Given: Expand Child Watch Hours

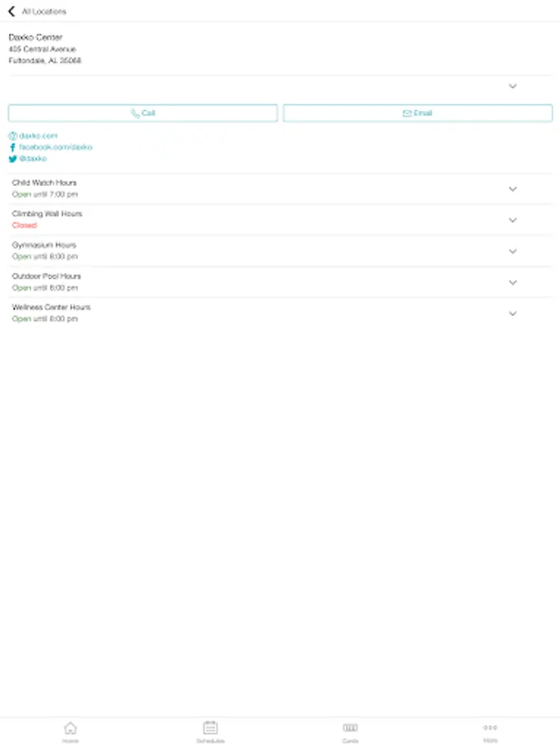Looking at the screenshot, I should pyautogui.click(x=513, y=189).
